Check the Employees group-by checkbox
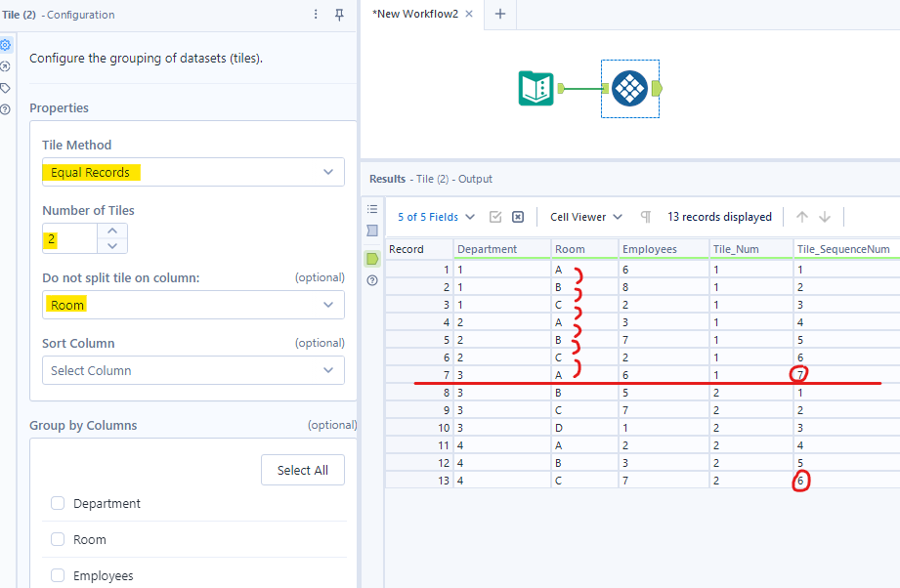 [x=58, y=576]
